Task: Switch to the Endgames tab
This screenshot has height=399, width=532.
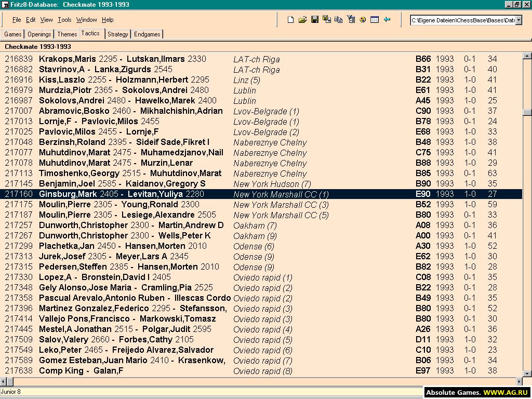Action: pyautogui.click(x=147, y=34)
